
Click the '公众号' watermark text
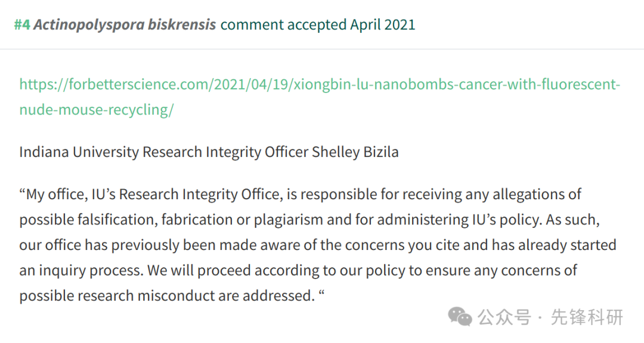pos(504,317)
